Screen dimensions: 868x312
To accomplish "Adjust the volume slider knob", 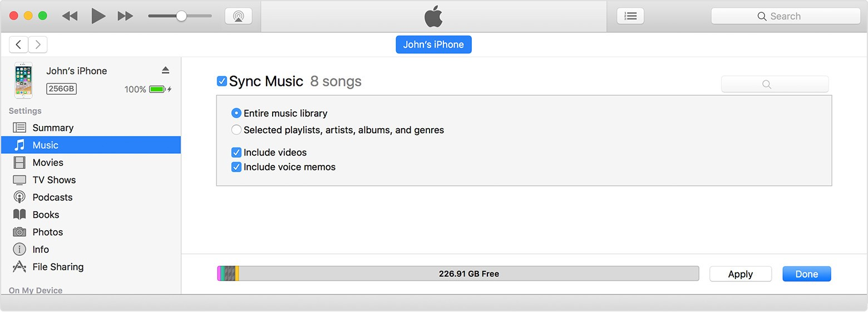I will [181, 16].
